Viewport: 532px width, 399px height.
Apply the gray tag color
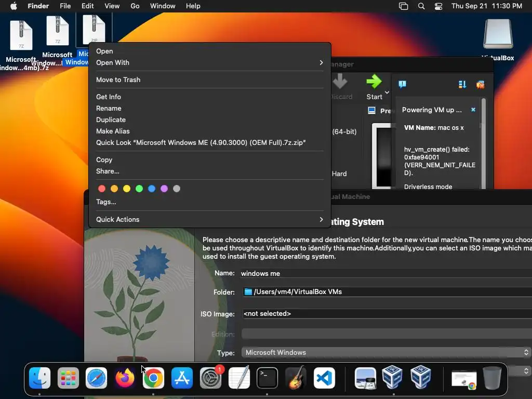tap(177, 189)
